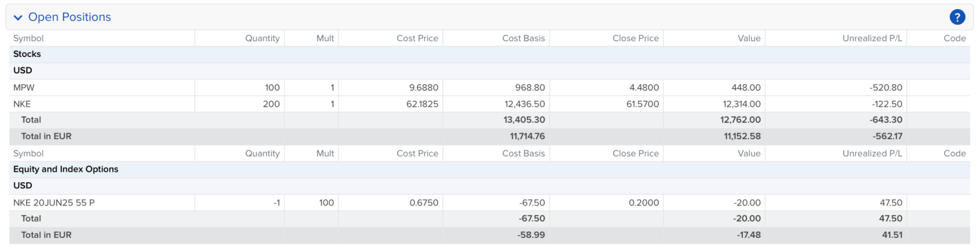This screenshot has height=249, width=980.
Task: Click the Unrealized P/L column header in stocks table
Action: coord(872,38)
